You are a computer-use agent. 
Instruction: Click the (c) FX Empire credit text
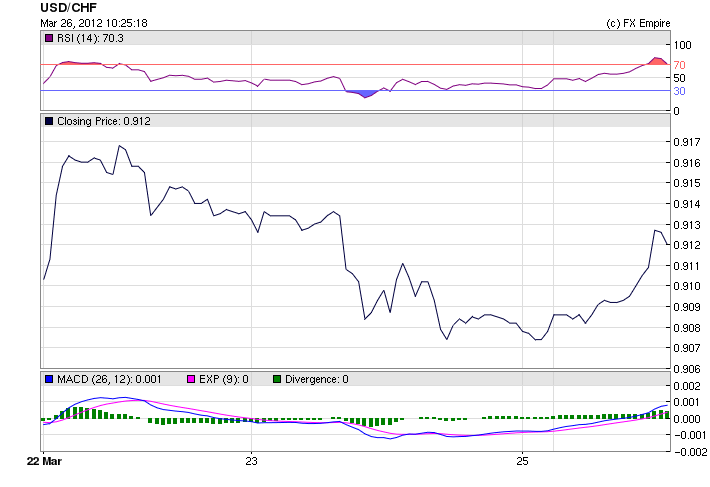point(638,23)
